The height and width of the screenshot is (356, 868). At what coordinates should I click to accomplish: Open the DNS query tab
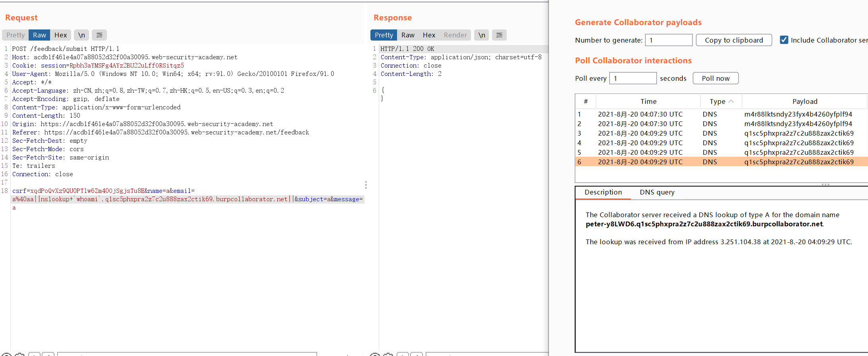pos(657,192)
